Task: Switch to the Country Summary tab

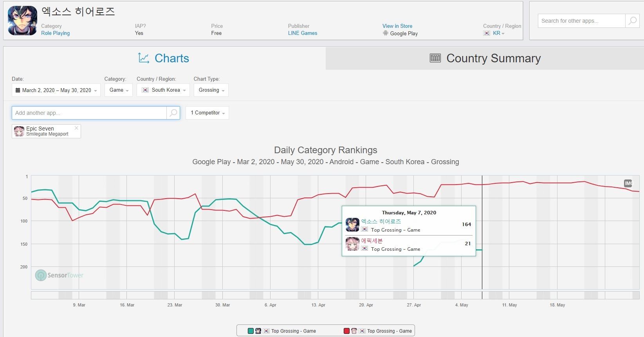Action: coord(485,58)
